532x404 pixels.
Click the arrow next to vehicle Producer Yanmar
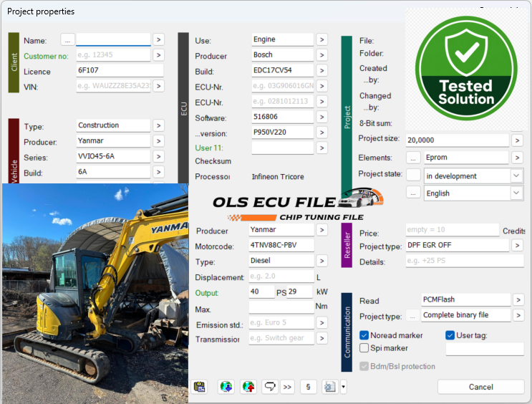point(158,141)
